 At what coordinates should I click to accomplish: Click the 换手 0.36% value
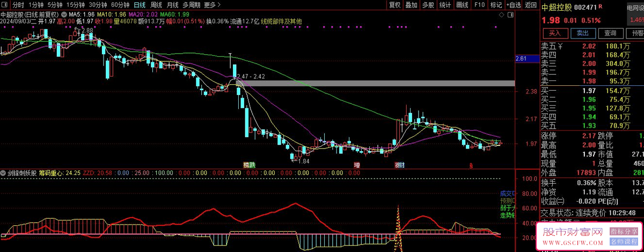586,182
